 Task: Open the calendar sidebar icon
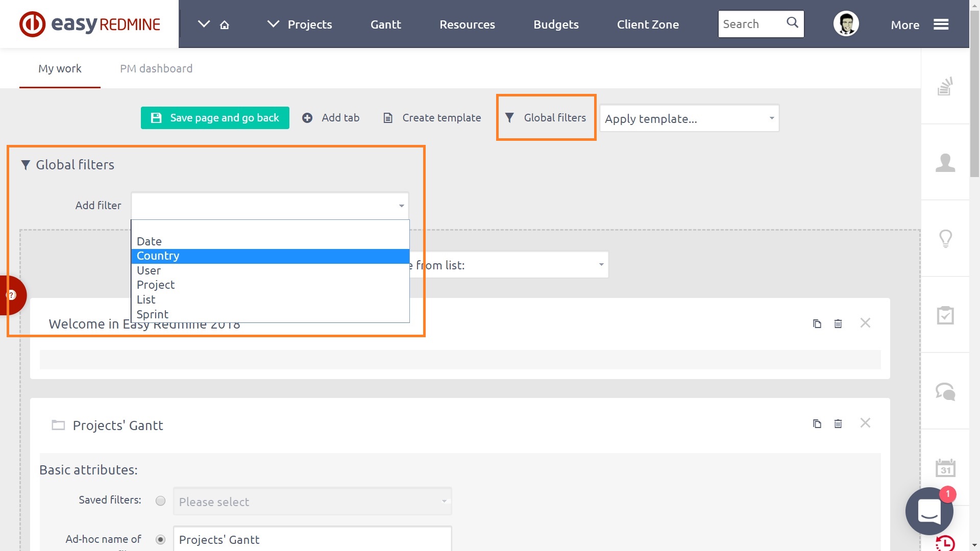(x=945, y=467)
